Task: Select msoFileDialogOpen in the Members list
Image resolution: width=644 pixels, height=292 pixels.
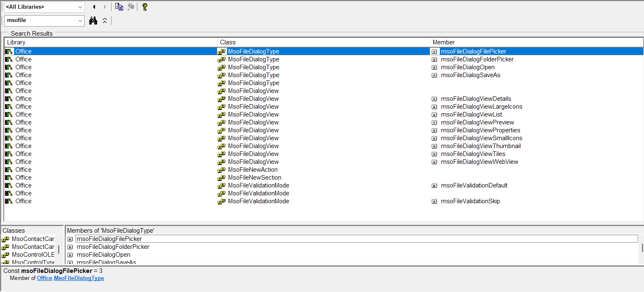Action: click(103, 255)
